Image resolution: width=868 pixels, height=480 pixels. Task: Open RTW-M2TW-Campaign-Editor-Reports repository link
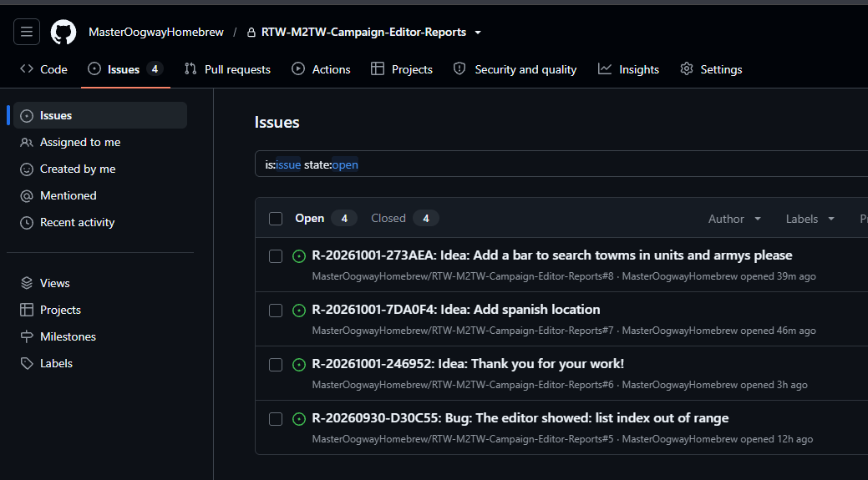click(x=363, y=32)
